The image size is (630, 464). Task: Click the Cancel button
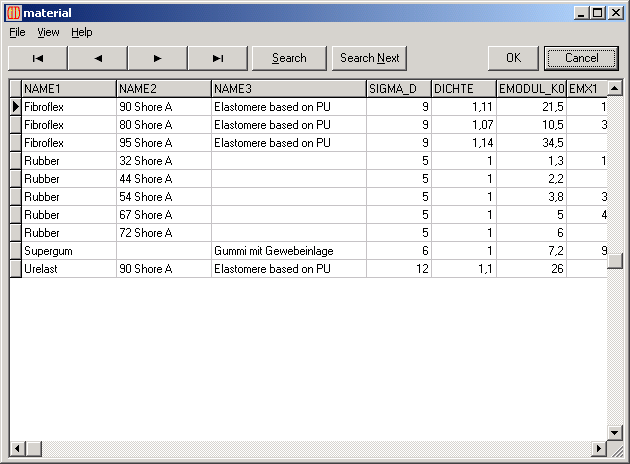pyautogui.click(x=581, y=58)
